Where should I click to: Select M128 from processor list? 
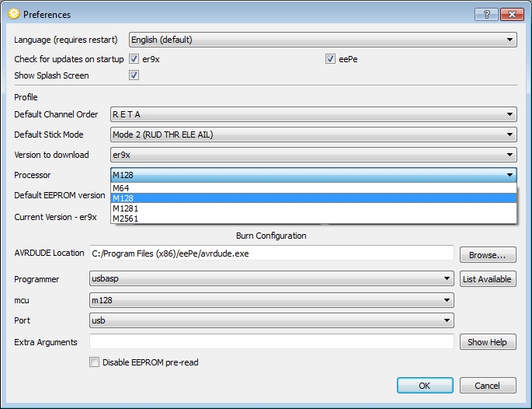pyautogui.click(x=314, y=198)
